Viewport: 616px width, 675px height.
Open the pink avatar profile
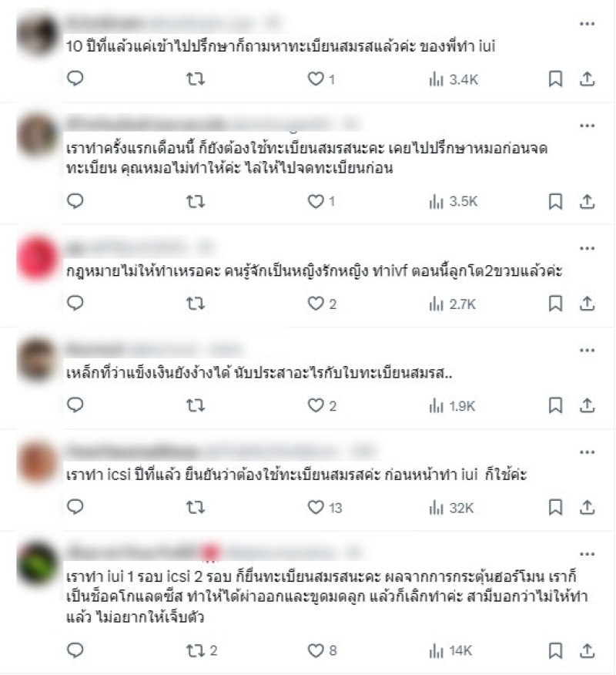(x=38, y=258)
